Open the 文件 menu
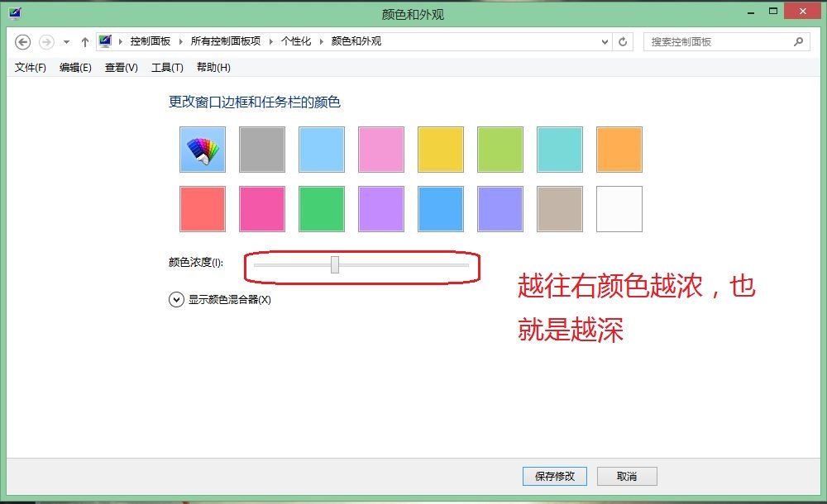Viewport: 827px width, 504px height. tap(29, 68)
